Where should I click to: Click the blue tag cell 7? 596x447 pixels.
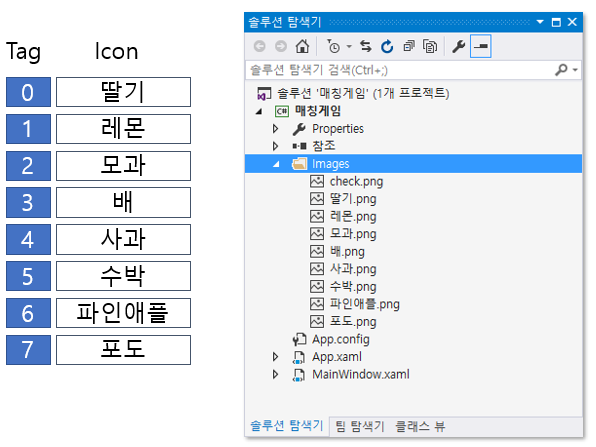pyautogui.click(x=29, y=350)
